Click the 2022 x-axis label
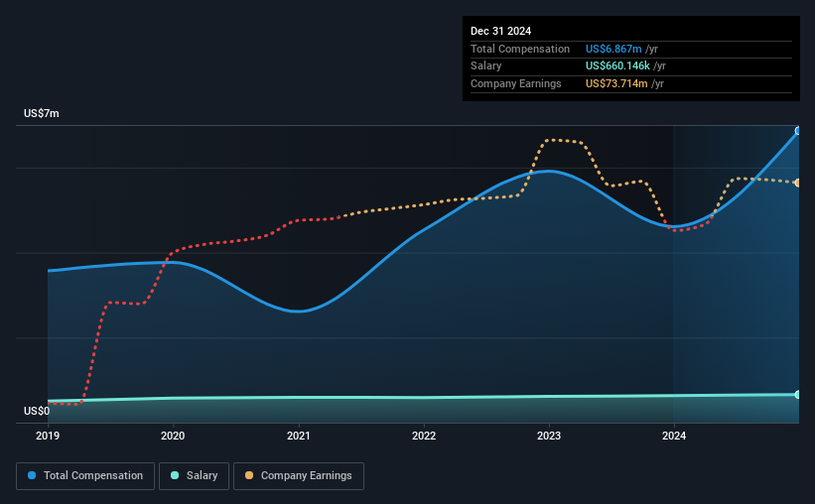 coord(424,436)
